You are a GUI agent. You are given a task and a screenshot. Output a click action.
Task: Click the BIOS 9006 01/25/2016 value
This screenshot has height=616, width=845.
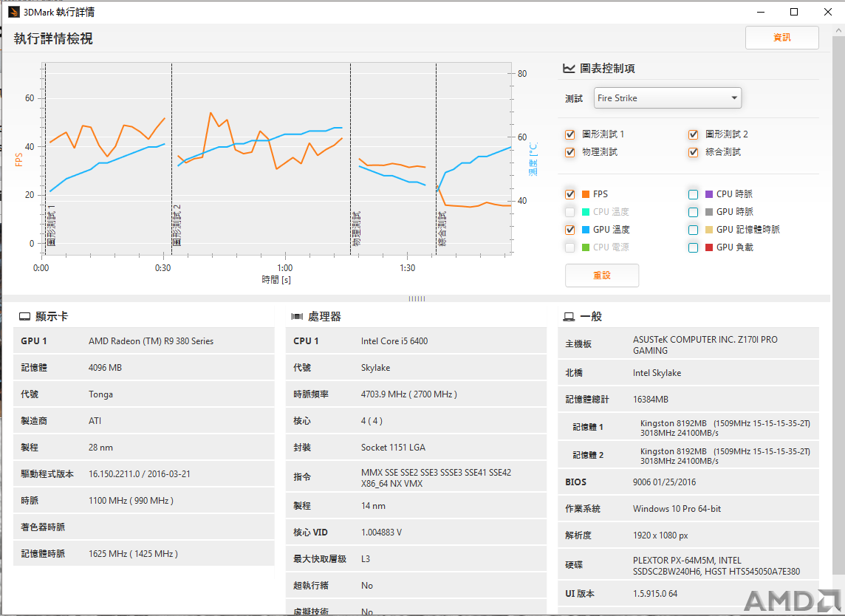pyautogui.click(x=665, y=482)
